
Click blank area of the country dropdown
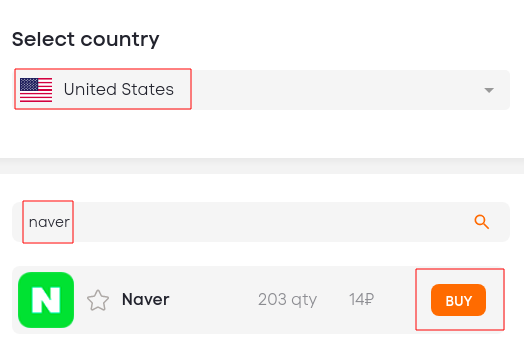(334, 90)
